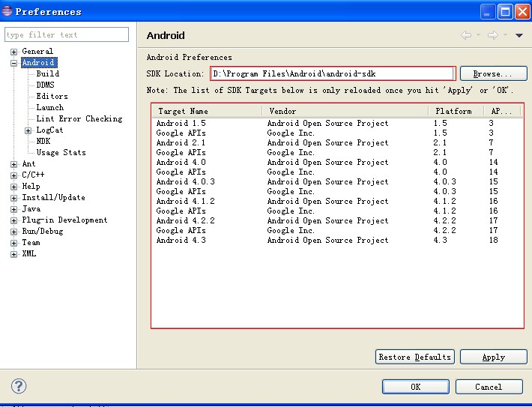
Task: Select Lint Error Checking page
Action: 79,118
